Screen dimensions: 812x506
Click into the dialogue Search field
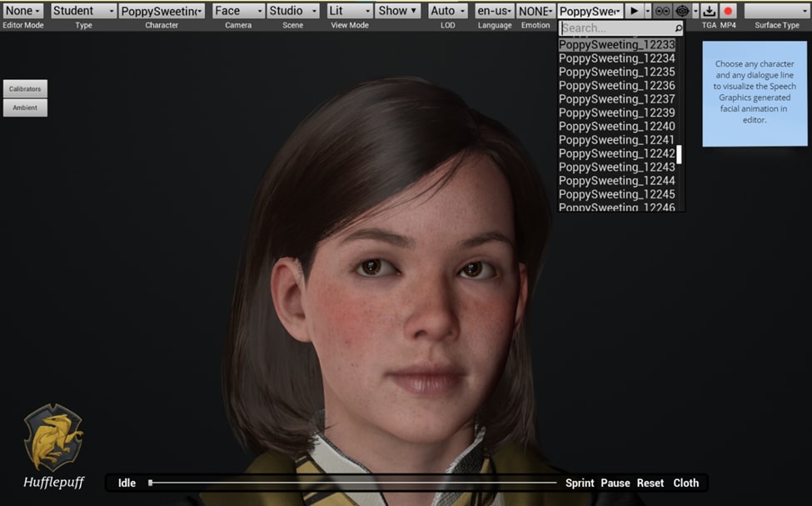coord(615,28)
